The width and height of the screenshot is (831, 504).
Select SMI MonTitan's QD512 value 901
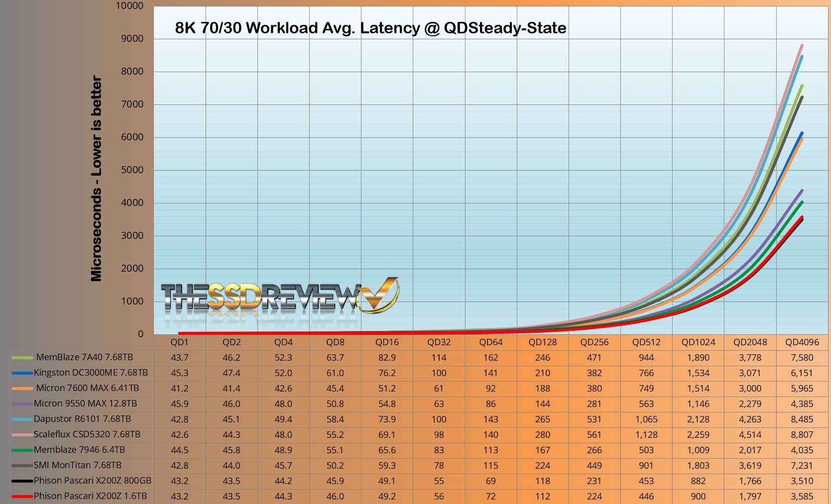coord(646,466)
